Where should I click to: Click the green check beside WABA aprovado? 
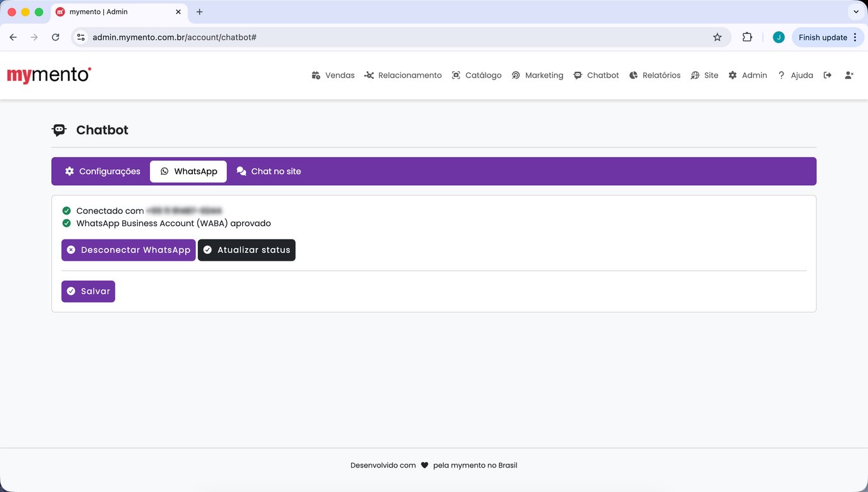[x=67, y=224]
